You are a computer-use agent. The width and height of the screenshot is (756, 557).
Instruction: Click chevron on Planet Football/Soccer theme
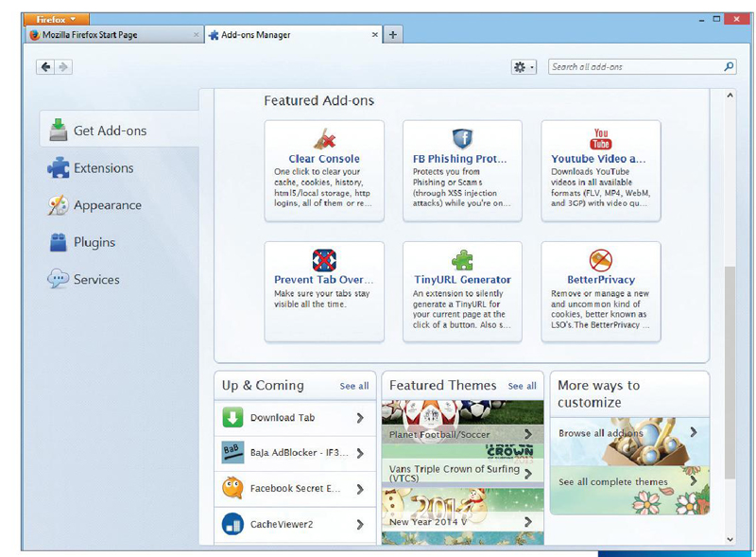(x=528, y=434)
